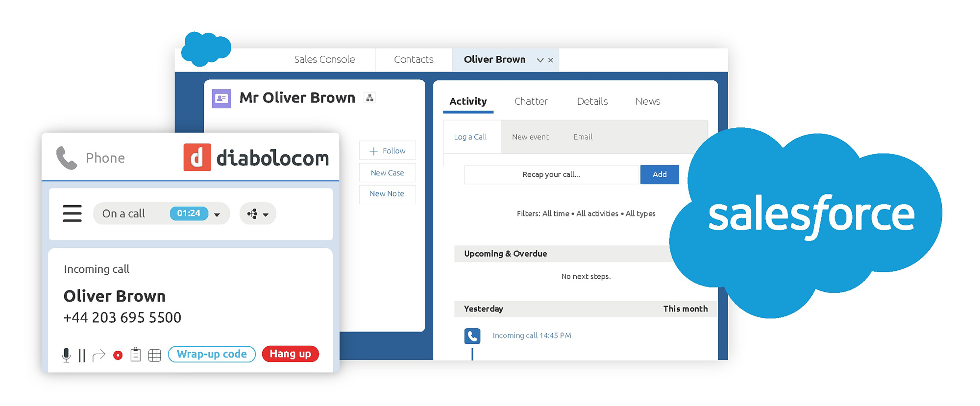Click the Wrap-up code button
Viewport: 980px width, 406px height.
coord(212,354)
